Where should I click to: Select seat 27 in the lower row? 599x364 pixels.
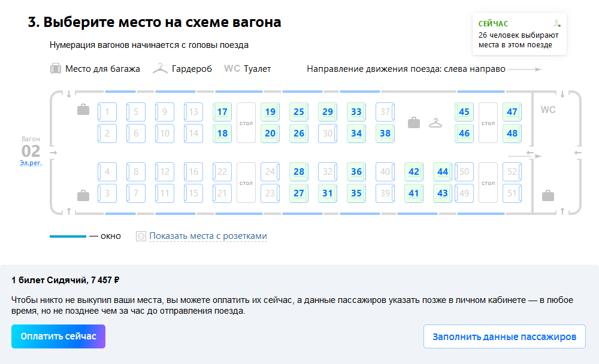pos(299,193)
